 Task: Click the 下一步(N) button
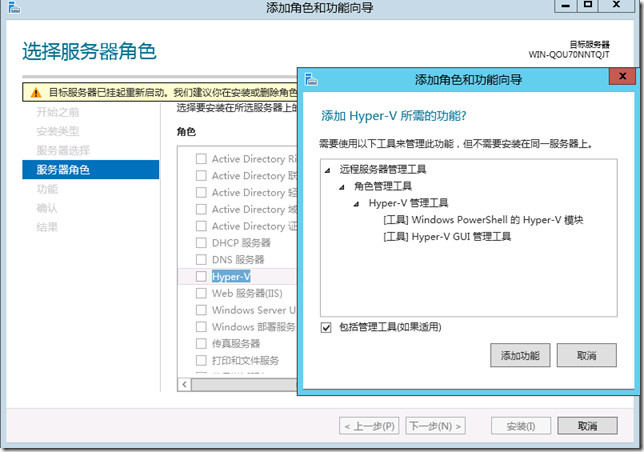tap(435, 426)
